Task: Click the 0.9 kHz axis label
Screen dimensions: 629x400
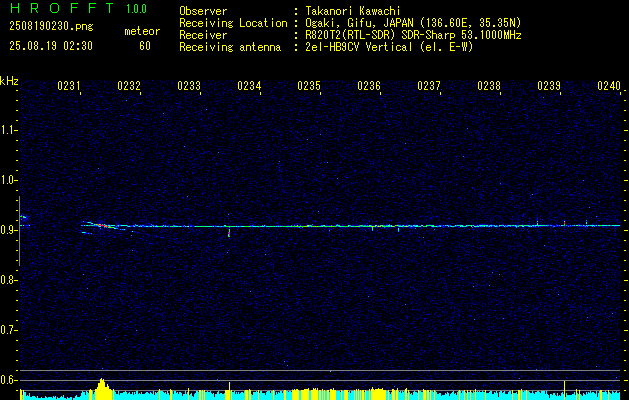Action: point(8,230)
